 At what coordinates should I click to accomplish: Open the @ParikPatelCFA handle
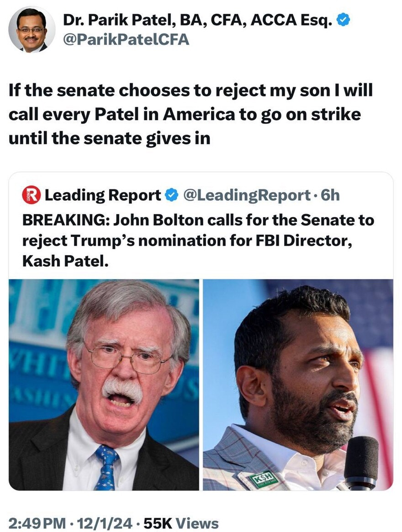(x=126, y=40)
